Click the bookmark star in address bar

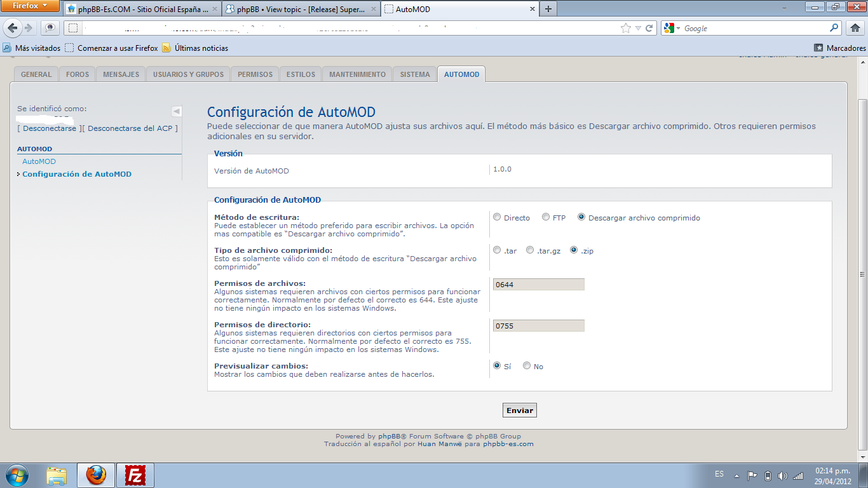tap(626, 28)
